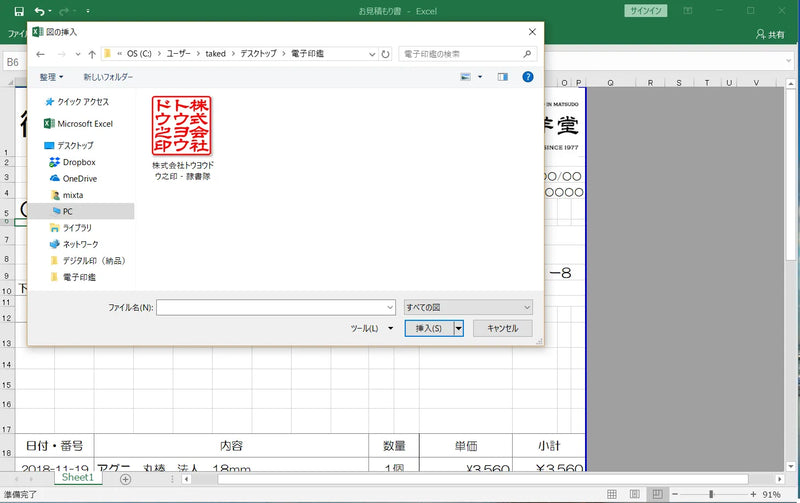Click column header Q in Excel
Viewport: 800px width, 503px height.
610,83
